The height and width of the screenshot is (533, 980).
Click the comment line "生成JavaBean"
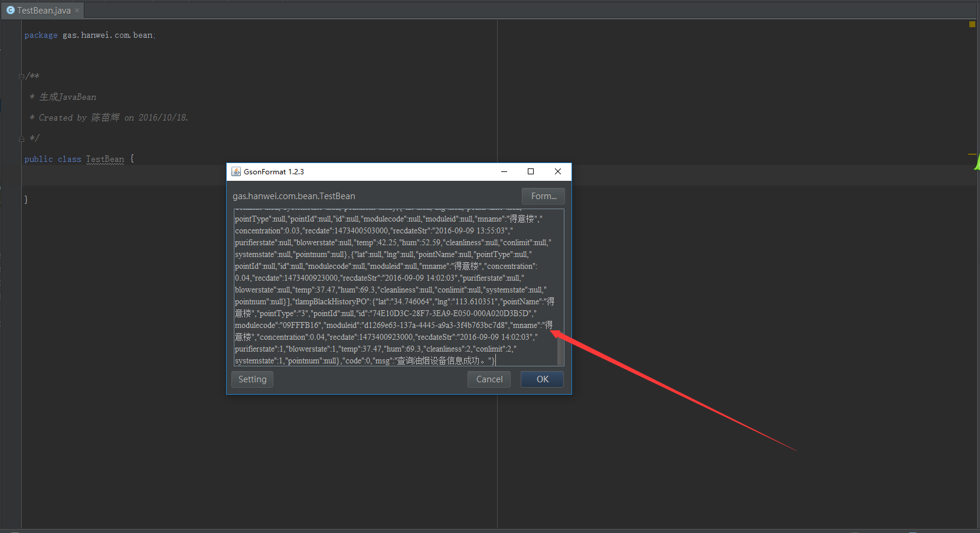tap(68, 97)
